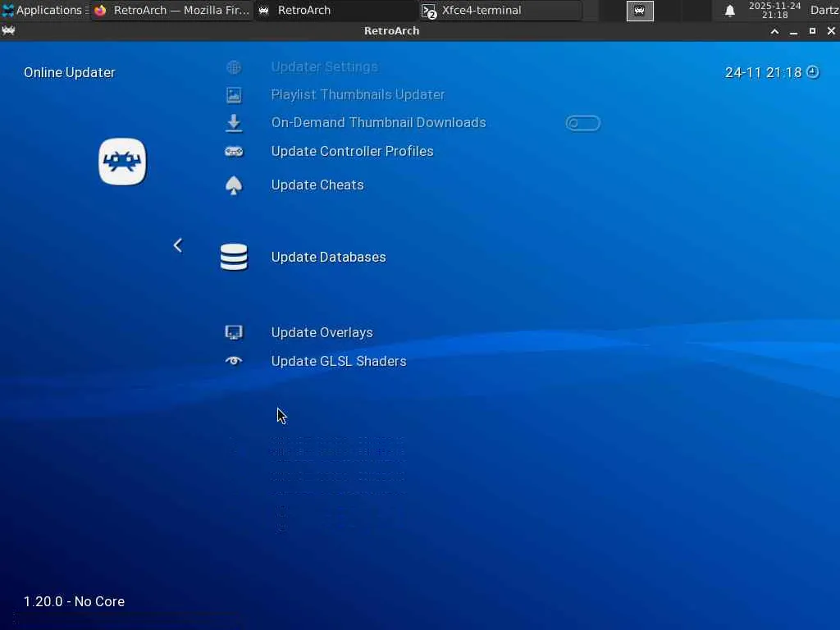Click the monitor icon for Update Overlays
This screenshot has width=840, height=630.
(x=234, y=333)
